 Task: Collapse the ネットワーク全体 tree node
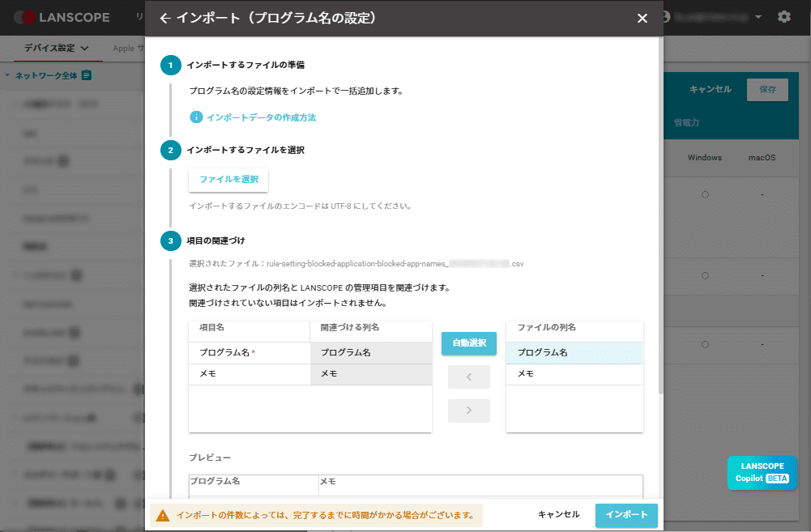click(x=8, y=75)
